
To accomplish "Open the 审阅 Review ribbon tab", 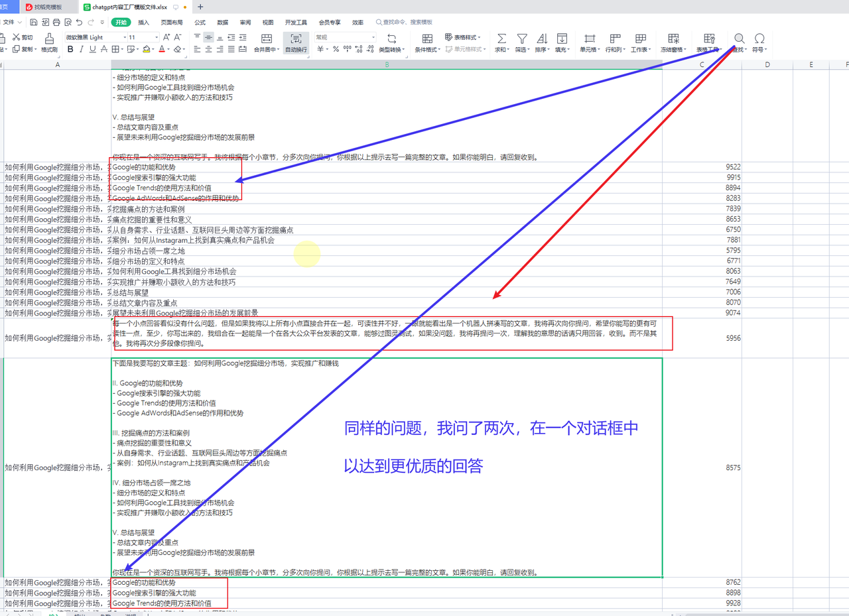I will click(x=245, y=22).
